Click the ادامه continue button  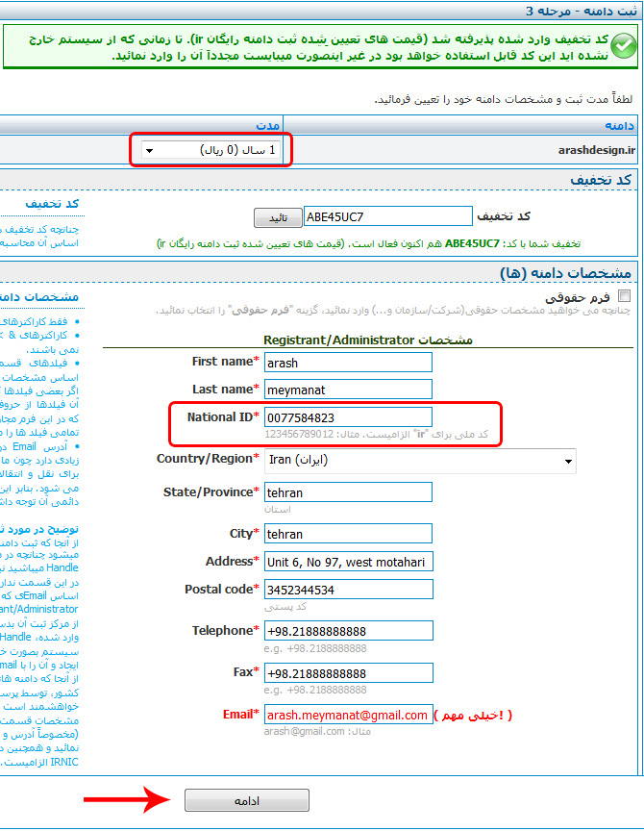[x=247, y=800]
